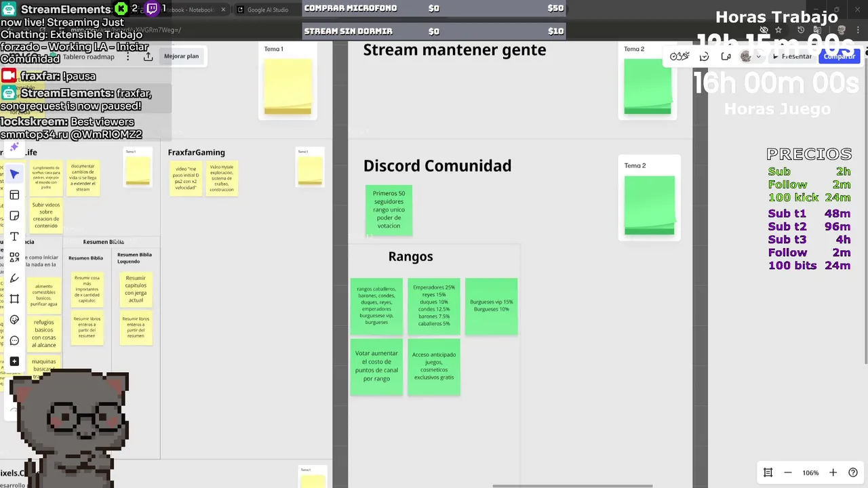Click the FraxfarGaming frame title
Viewport: 868px width, 488px height.
196,152
